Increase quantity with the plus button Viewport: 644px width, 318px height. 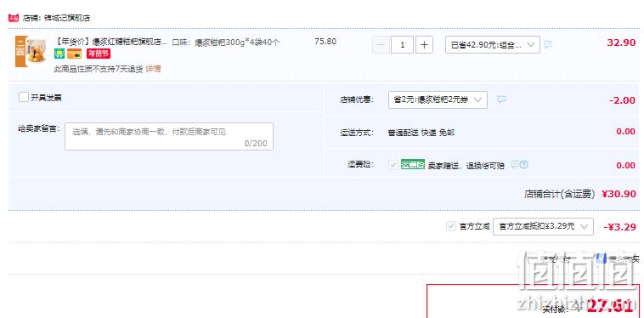tap(424, 45)
